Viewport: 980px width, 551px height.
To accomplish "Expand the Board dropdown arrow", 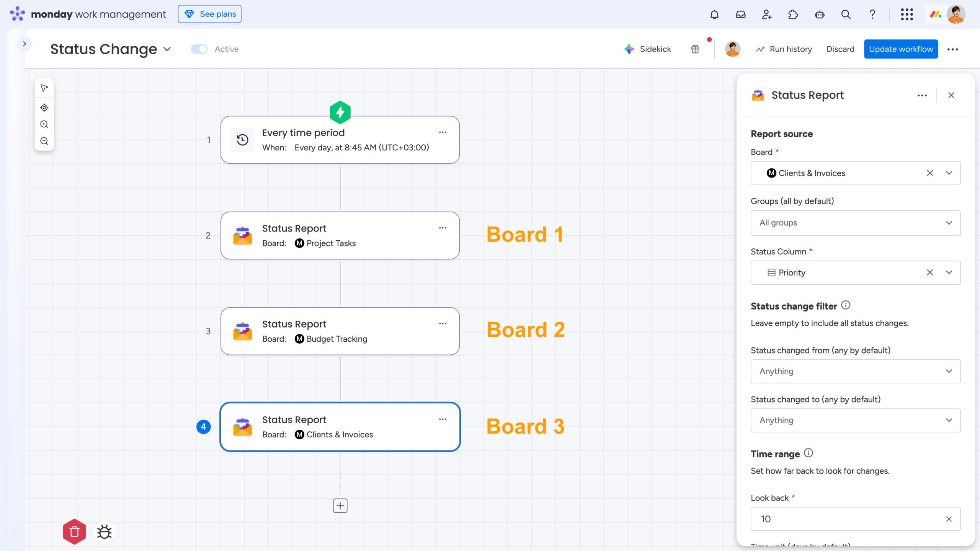I will point(949,173).
